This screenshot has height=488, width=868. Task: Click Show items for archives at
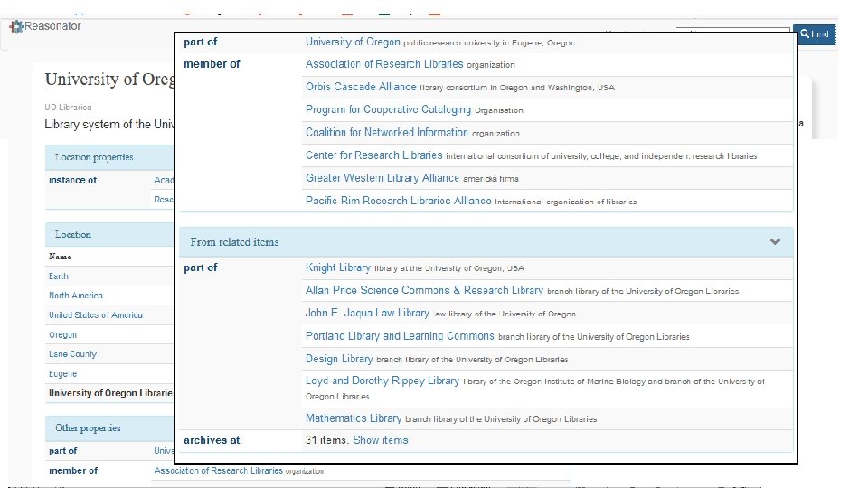381,440
